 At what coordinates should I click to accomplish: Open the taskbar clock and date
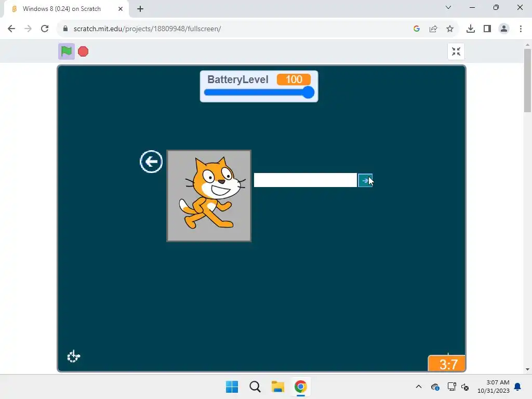point(494,387)
